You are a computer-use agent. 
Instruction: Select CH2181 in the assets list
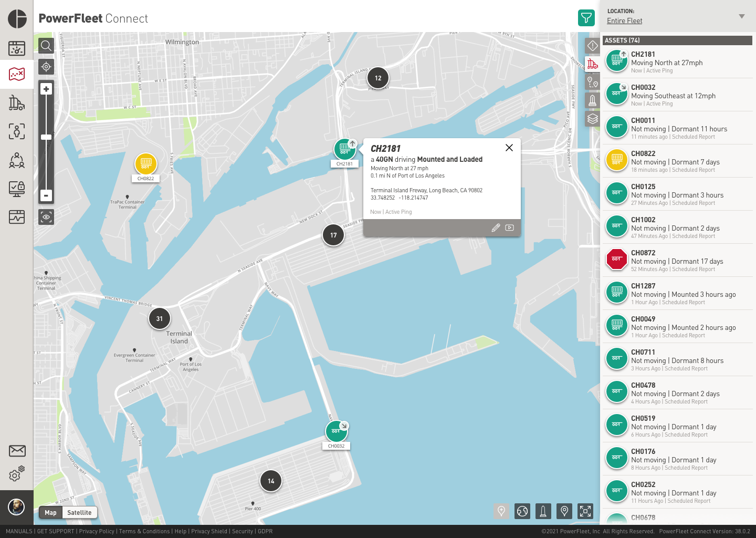tap(677, 62)
